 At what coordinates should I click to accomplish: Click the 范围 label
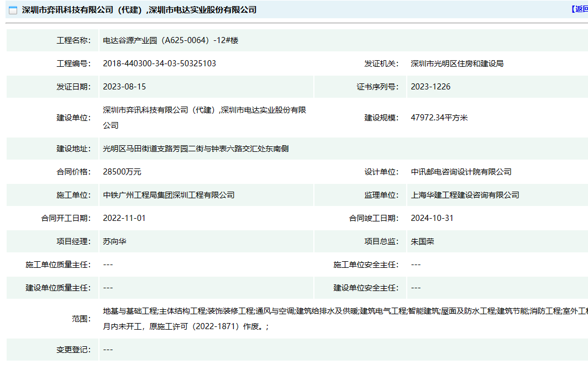(81, 319)
